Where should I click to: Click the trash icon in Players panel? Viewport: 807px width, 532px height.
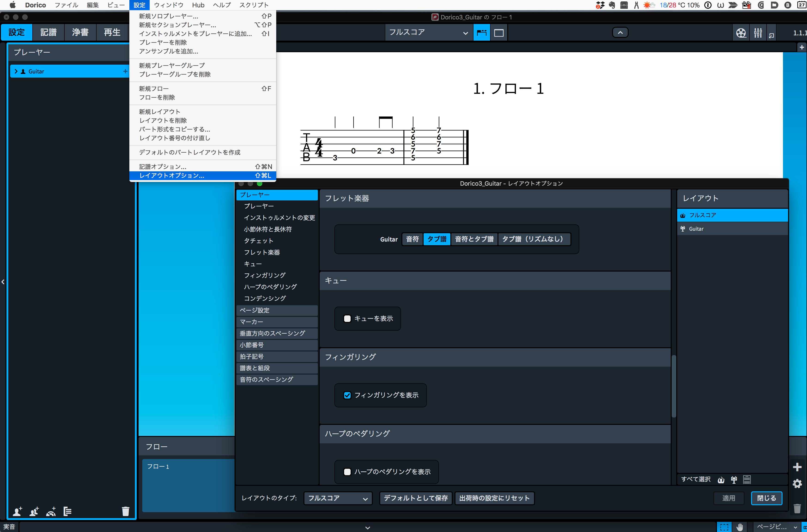tap(126, 511)
